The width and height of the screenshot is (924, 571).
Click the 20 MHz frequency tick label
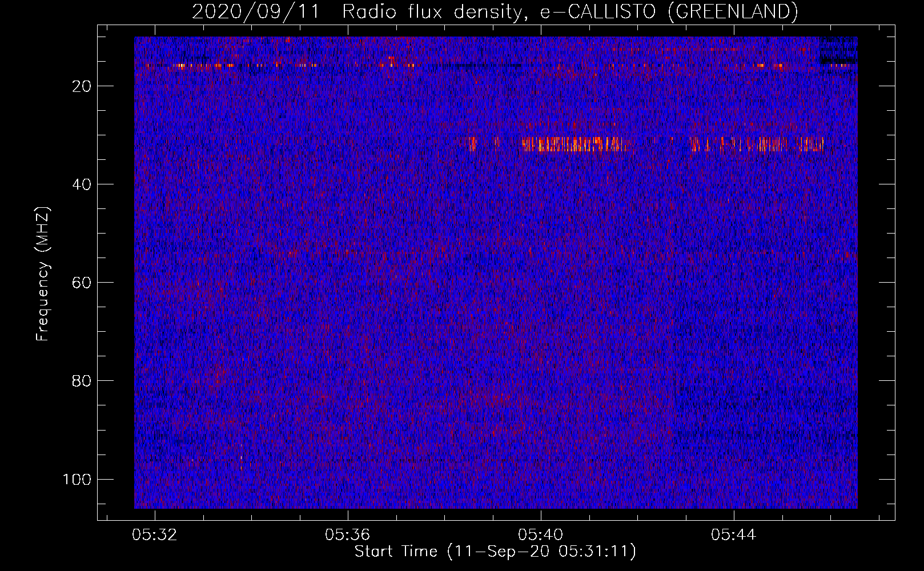coord(82,86)
